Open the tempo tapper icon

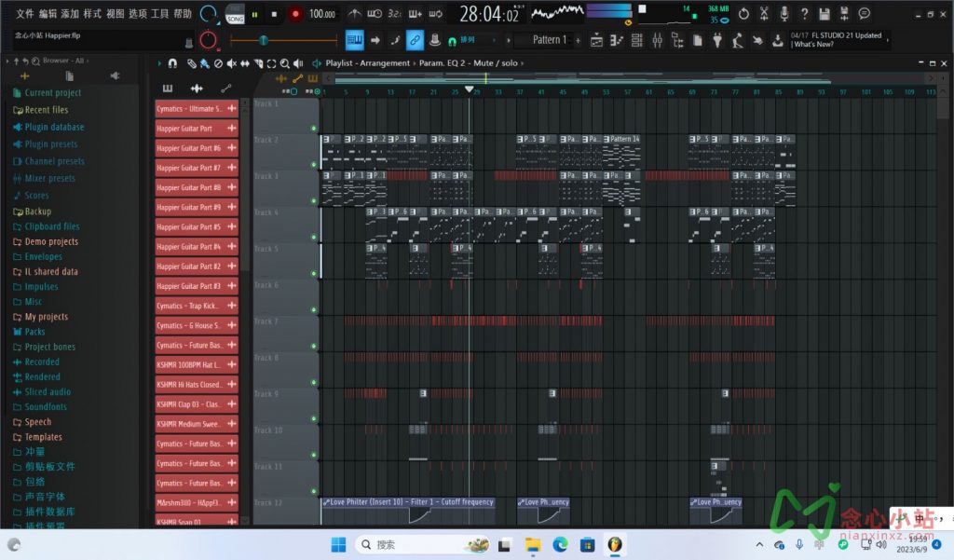[x=738, y=41]
